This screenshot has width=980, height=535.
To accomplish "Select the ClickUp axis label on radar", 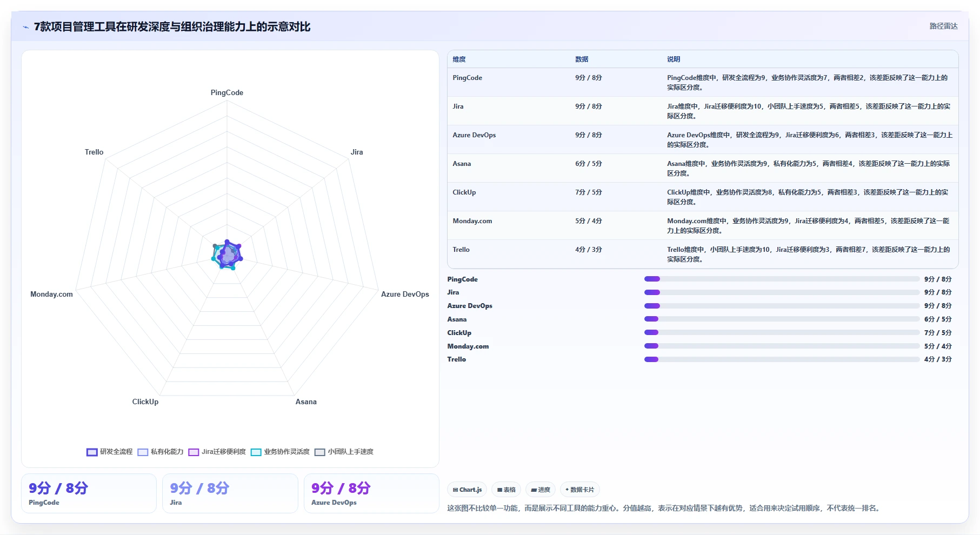I will point(145,402).
